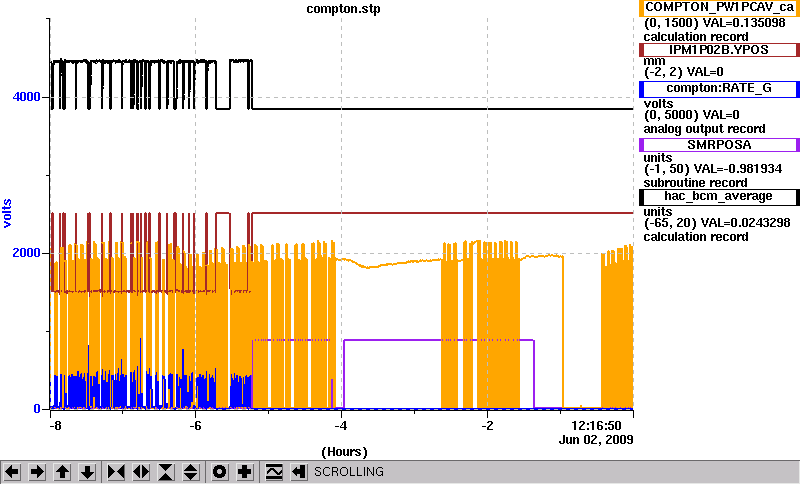Click the Jun 02, 2009 date label
800x484 pixels.
point(596,439)
